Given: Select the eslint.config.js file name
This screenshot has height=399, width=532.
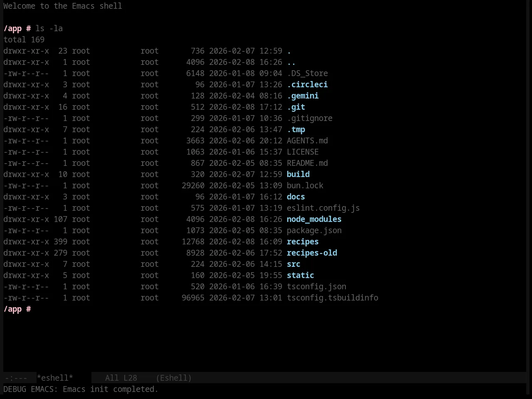Looking at the screenshot, I should coord(323,208).
